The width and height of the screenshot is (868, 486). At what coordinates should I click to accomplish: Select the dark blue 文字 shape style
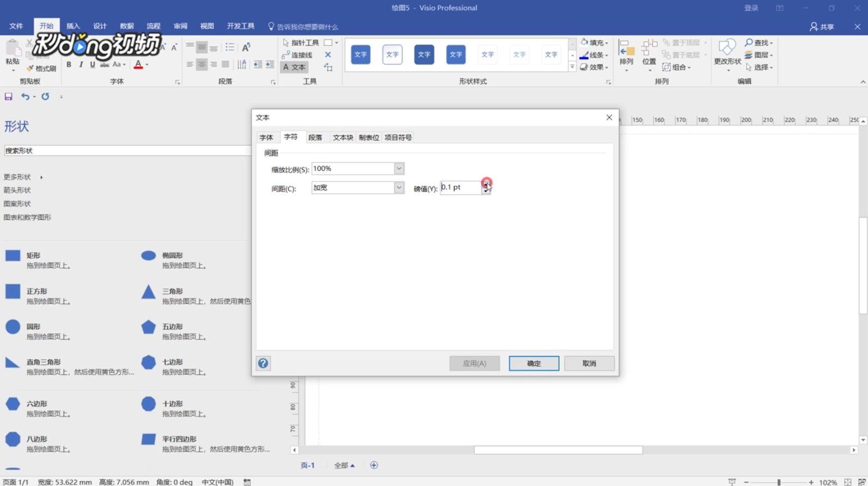[424, 54]
